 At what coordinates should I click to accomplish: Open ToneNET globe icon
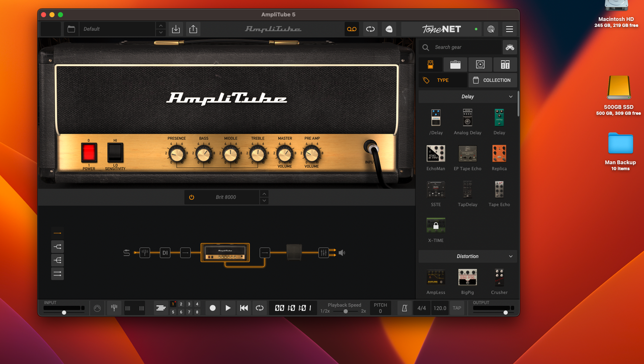pyautogui.click(x=491, y=29)
